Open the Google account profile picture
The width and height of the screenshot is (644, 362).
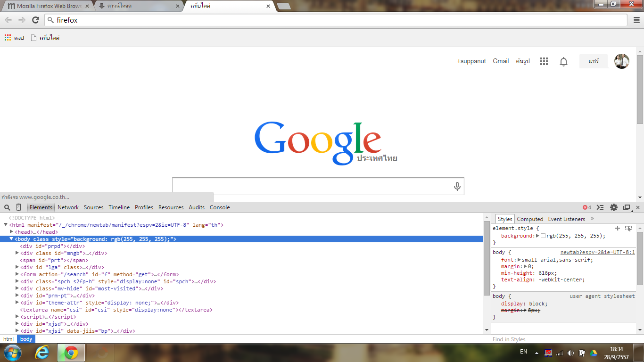(622, 61)
